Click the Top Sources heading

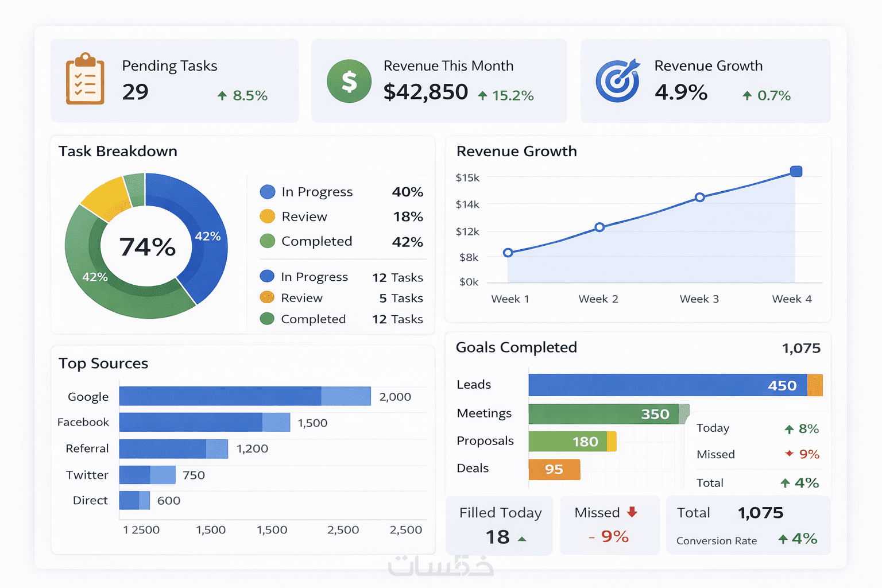103,363
